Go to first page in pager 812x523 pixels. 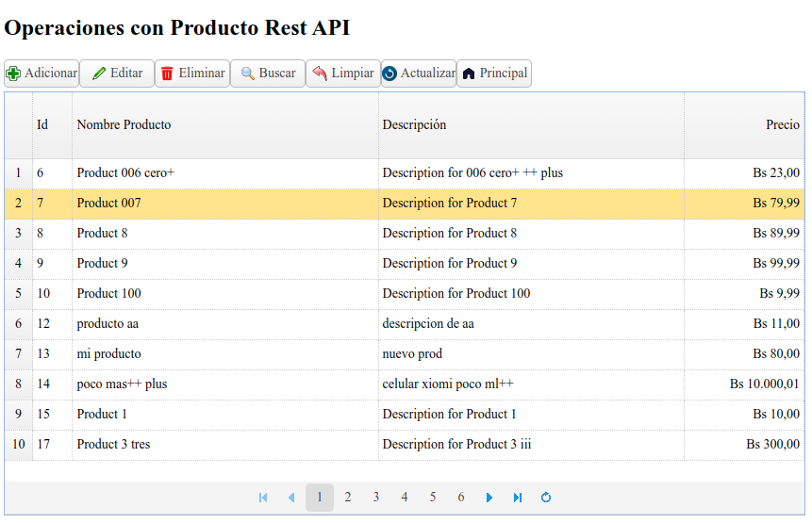coord(263,498)
